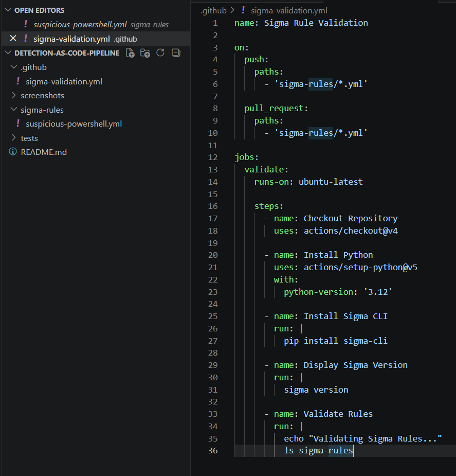456x476 pixels.
Task: Click 'sigma-rules/*.yml' string on line 6
Action: [321, 84]
